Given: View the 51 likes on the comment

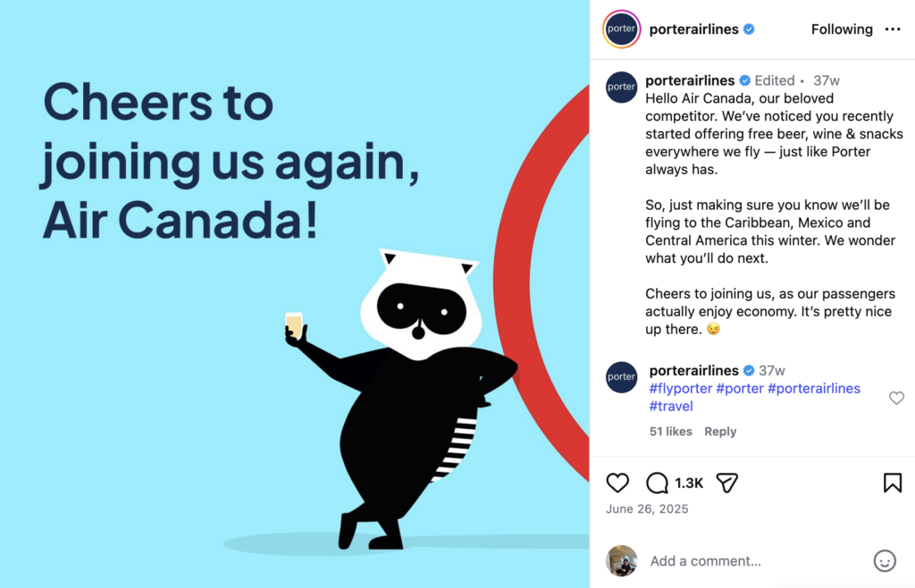Looking at the screenshot, I should [670, 432].
